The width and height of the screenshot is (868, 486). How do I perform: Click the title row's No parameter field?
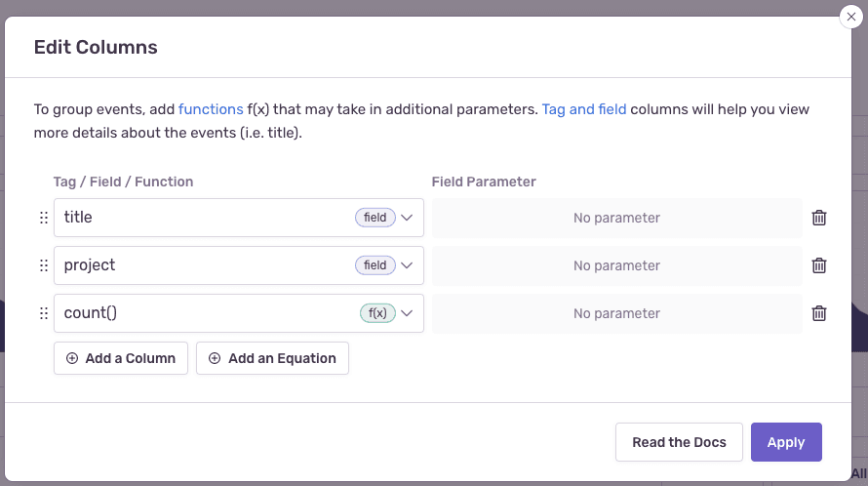616,218
